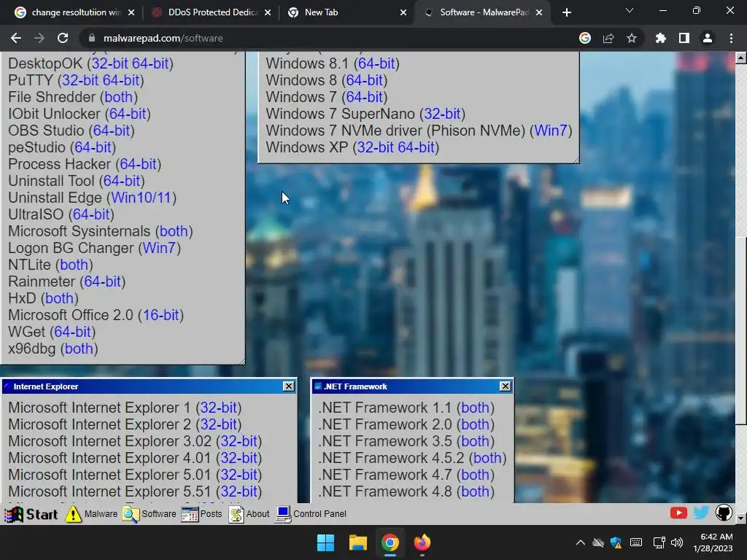Open the Posts calendar icon
Screen dimensions: 747x560
click(190, 514)
